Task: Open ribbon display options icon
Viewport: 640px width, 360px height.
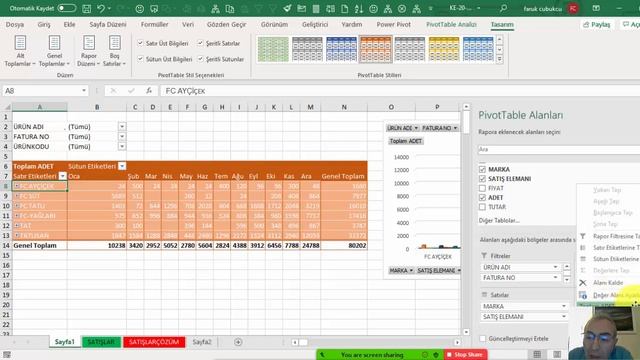Action: tap(596, 8)
